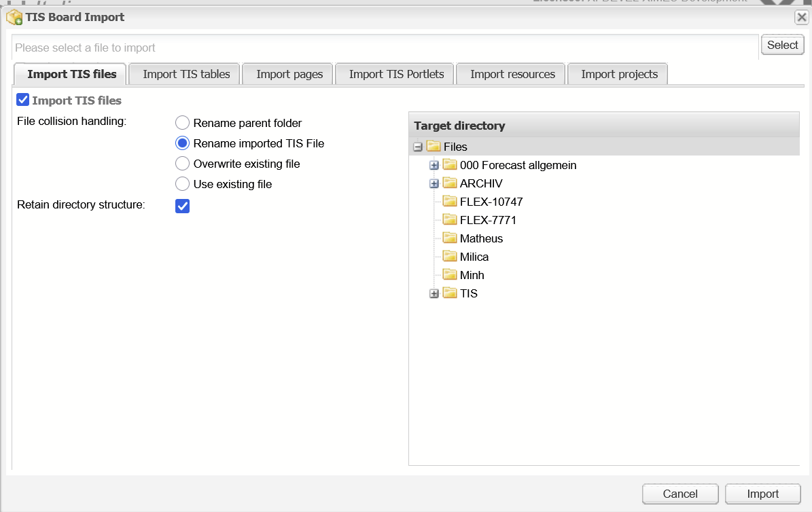
Task: Select the 'FLEX-7771' folder label
Action: (488, 220)
